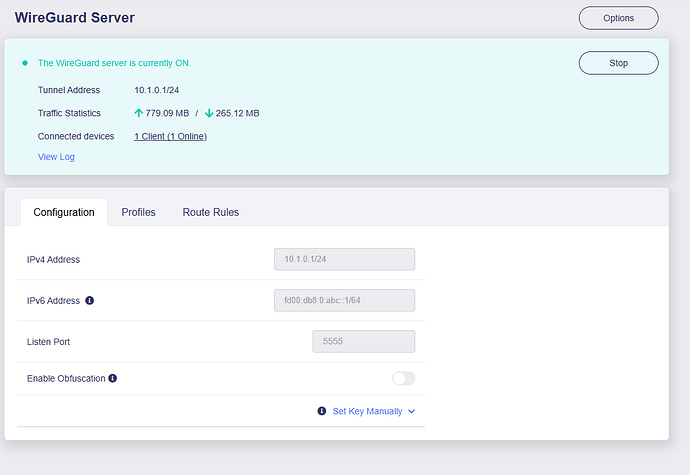Click the green upload arrow icon
This screenshot has width=690, height=475.
[139, 113]
